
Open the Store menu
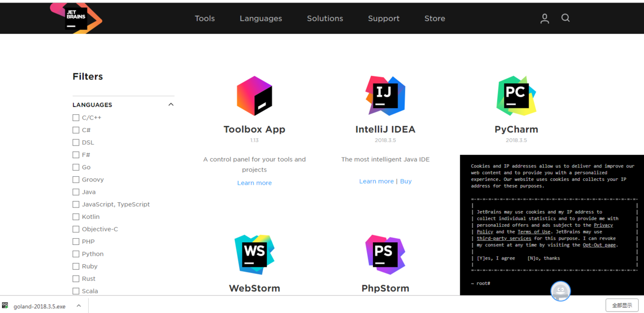tap(435, 18)
